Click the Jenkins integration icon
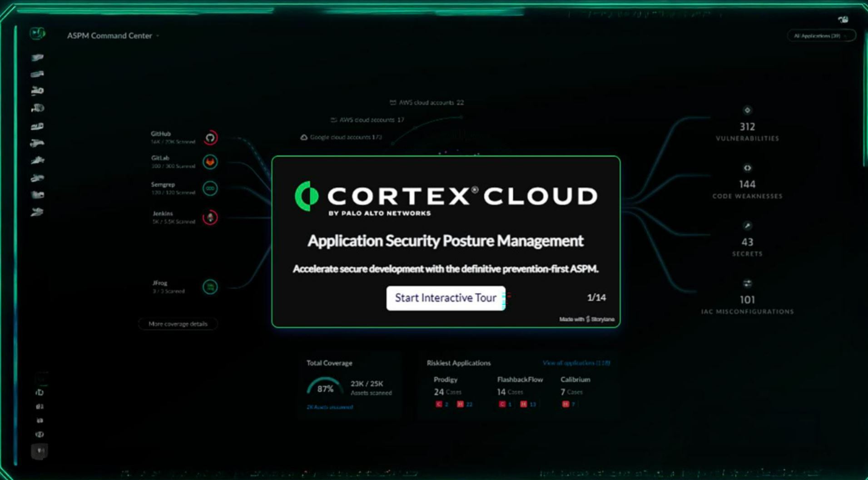Screen dimensions: 868x480 tap(209, 218)
